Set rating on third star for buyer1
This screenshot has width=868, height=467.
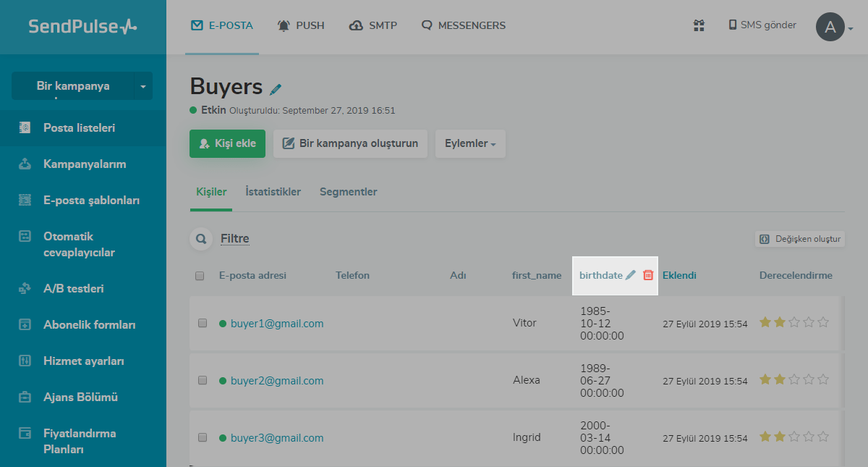click(x=794, y=322)
